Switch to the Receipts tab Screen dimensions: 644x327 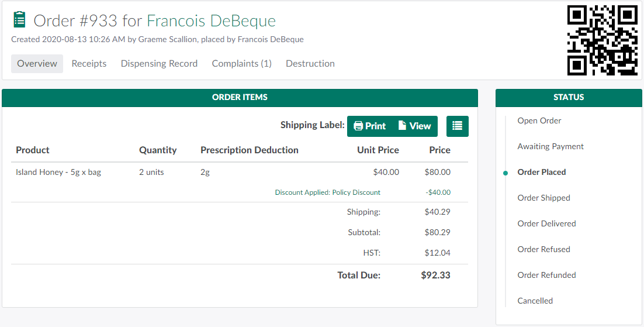click(89, 64)
